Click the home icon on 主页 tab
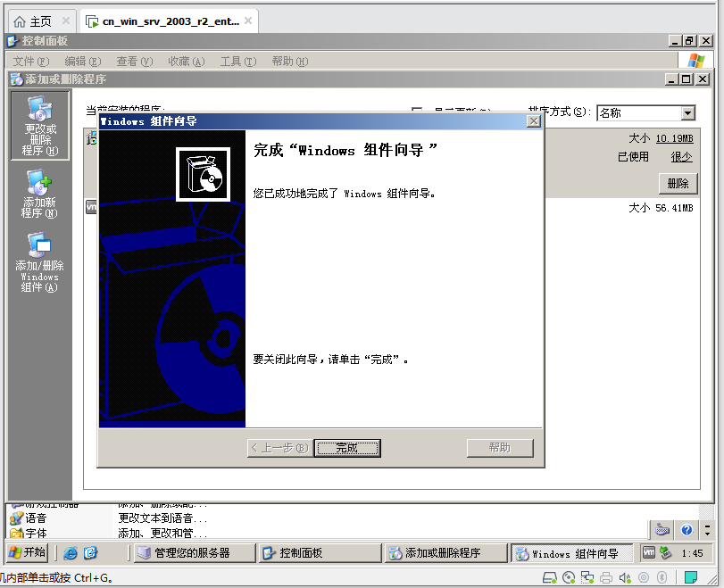 pos(20,21)
